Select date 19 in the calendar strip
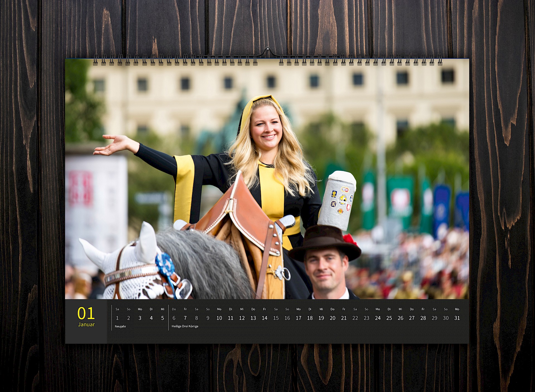 321,318
